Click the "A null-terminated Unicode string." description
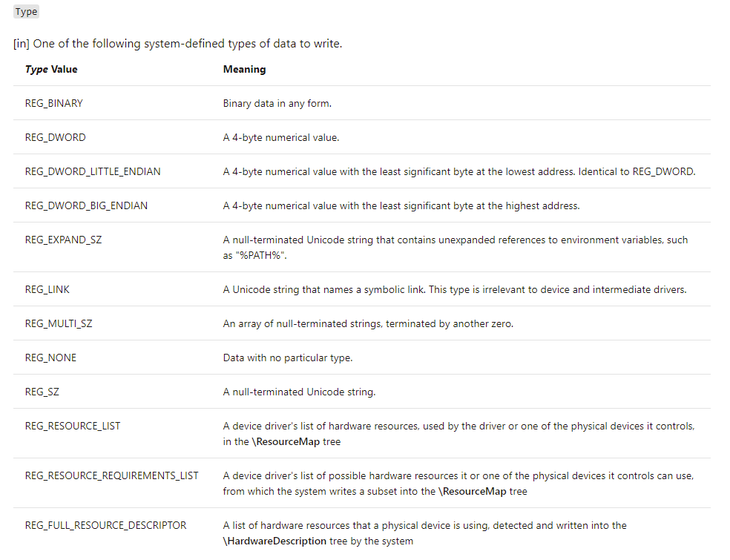Screen dimensions: 730x560 click(x=299, y=392)
